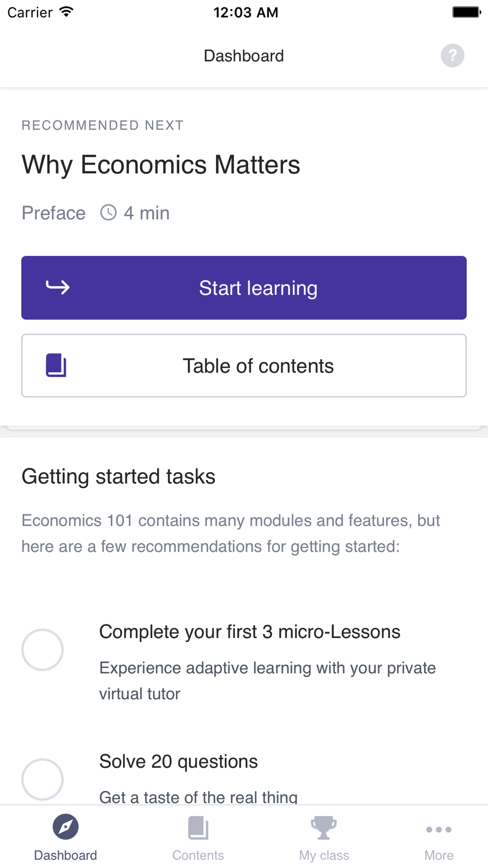Open the Why Economics Matters title
The height and width of the screenshot is (868, 488).
[x=161, y=165]
